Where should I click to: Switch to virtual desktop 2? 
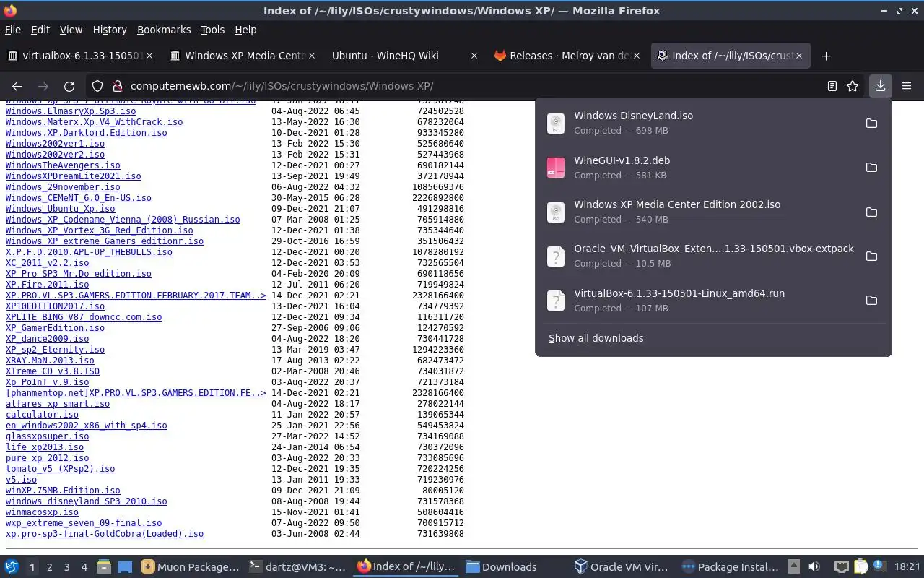[49, 567]
